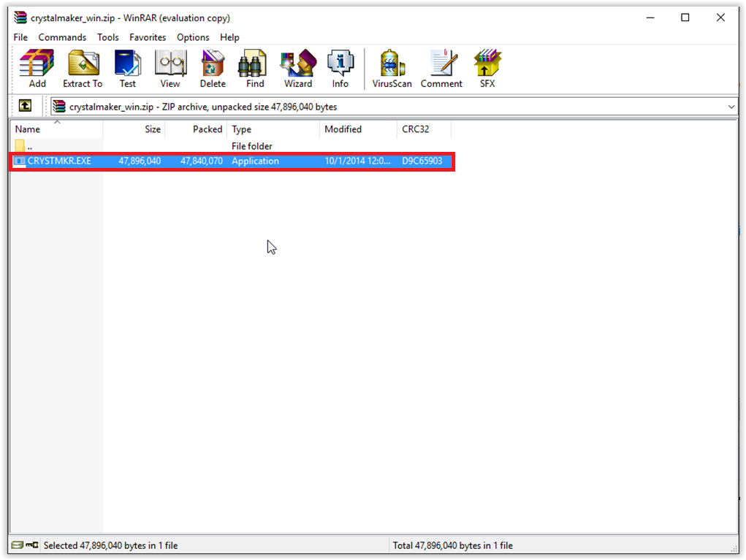The image size is (746, 560).
Task: Sort files by Size column
Action: (151, 129)
